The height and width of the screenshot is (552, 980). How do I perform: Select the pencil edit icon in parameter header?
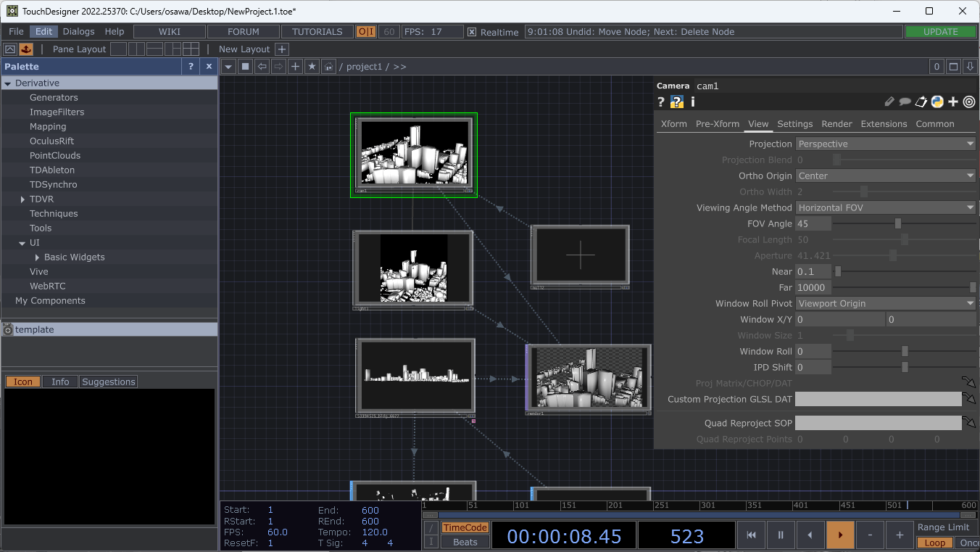[889, 102]
